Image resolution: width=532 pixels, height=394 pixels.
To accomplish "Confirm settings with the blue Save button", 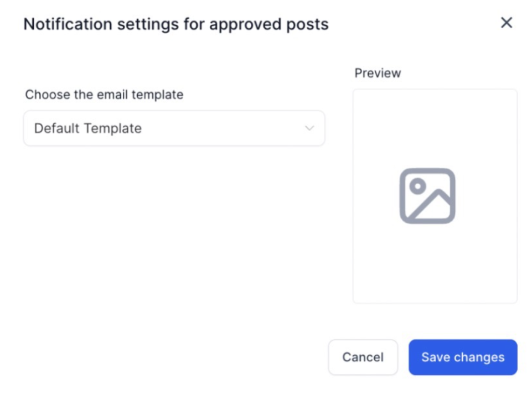I will [463, 357].
